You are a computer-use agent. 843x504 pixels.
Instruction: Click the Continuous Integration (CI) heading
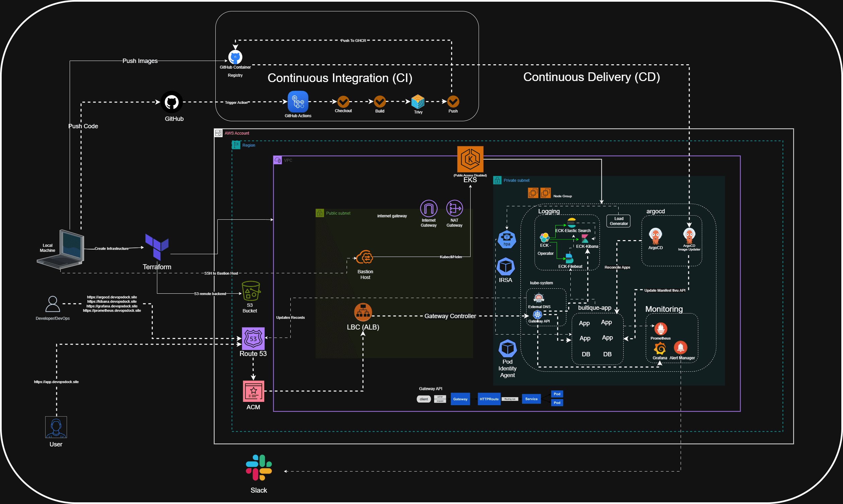(x=340, y=78)
